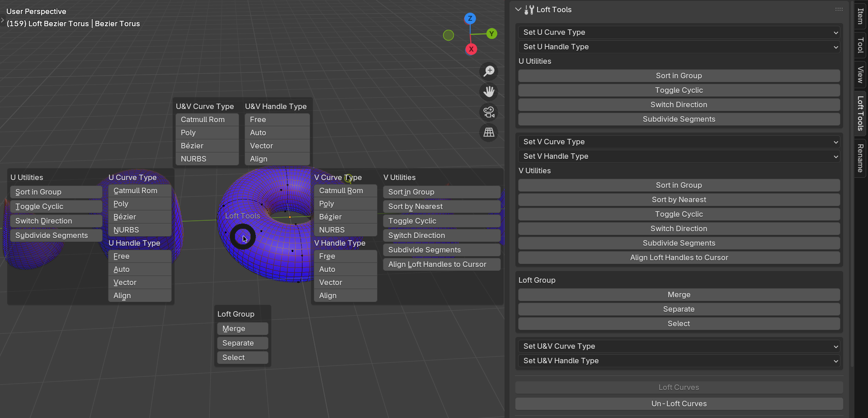Click the pie menu center ring

click(243, 236)
